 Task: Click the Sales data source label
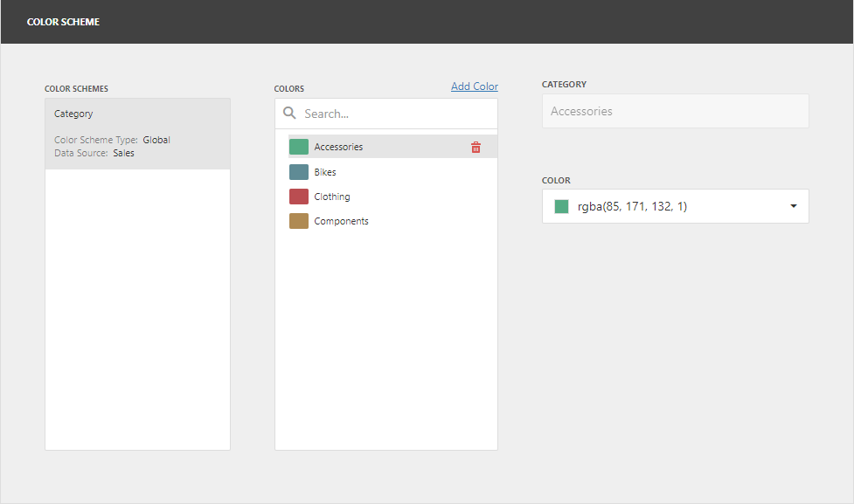[x=123, y=153]
